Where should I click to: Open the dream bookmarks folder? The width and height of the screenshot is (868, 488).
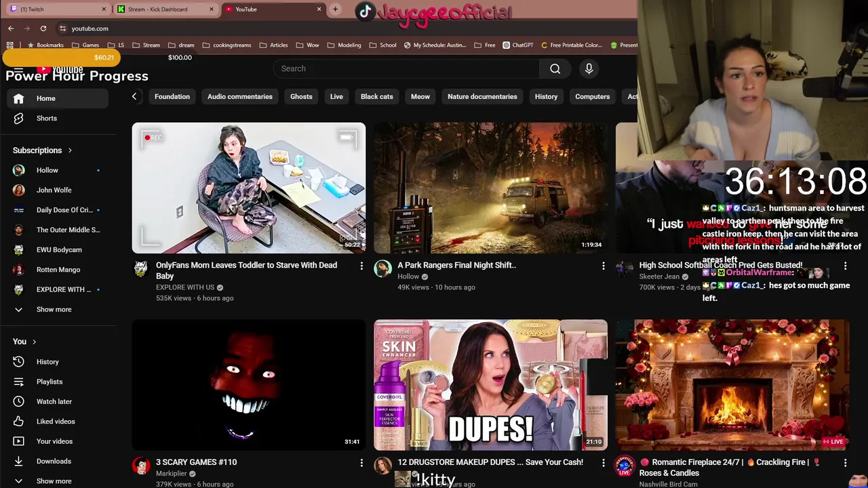pyautogui.click(x=181, y=45)
